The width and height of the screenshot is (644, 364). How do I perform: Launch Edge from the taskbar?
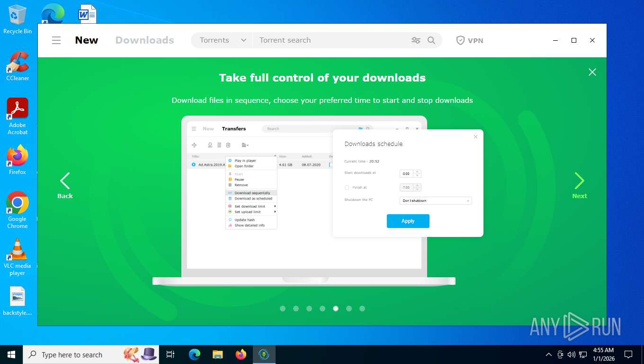[194, 355]
